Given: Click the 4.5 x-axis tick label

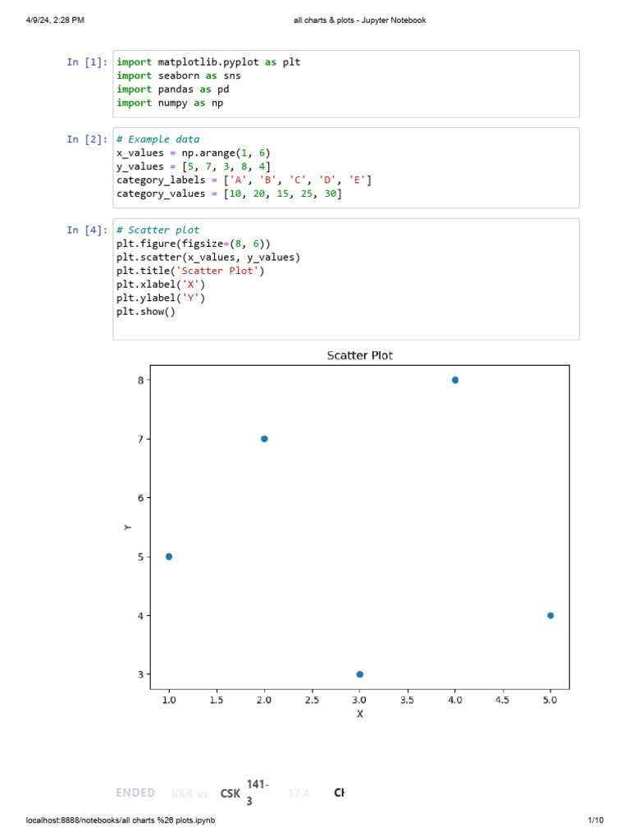Looking at the screenshot, I should pyautogui.click(x=503, y=701).
